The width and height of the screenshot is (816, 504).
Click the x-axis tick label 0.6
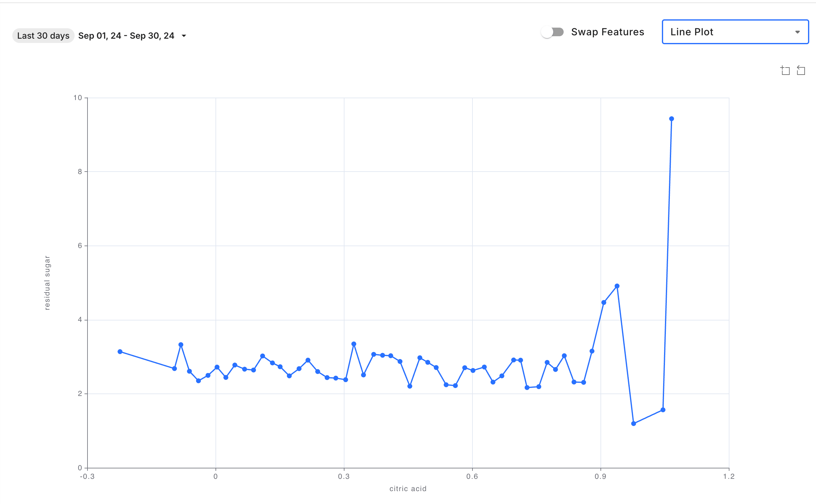pos(472,476)
